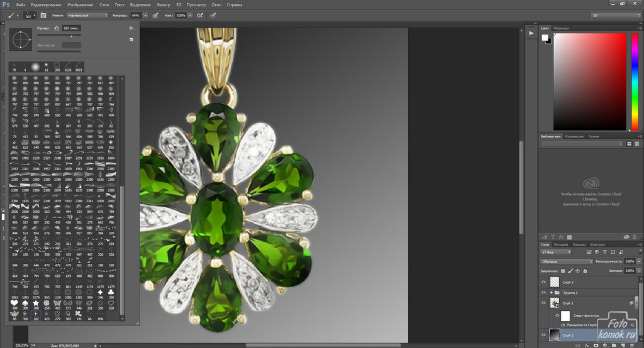Toggle the brush settings panel icon
The height and width of the screenshot is (348, 644).
click(43, 15)
